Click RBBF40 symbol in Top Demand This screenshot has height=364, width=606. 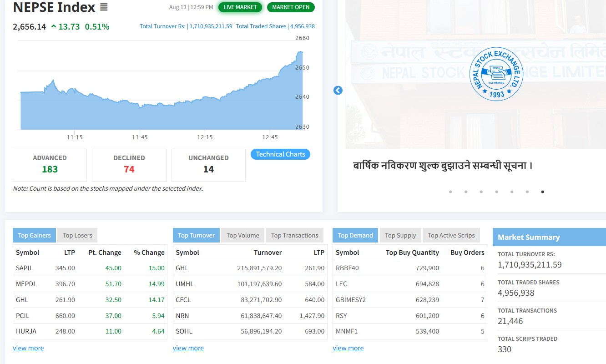pyautogui.click(x=347, y=268)
